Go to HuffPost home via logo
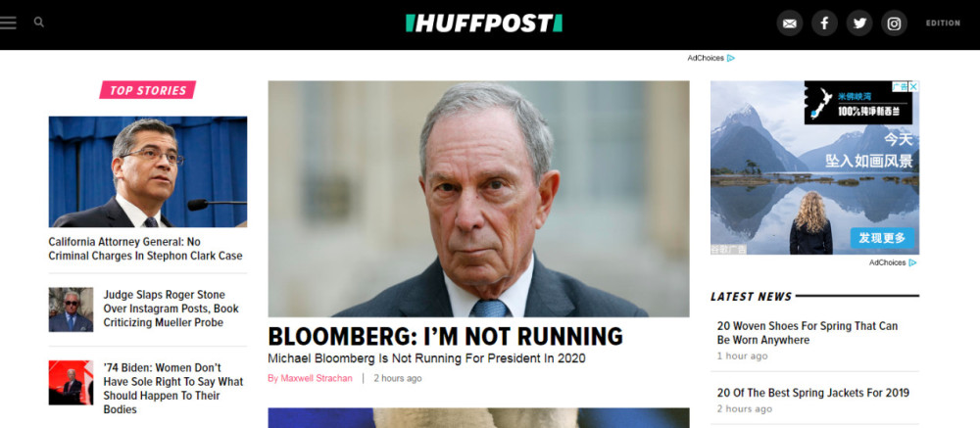Viewport: 980px width, 428px height. (x=484, y=24)
